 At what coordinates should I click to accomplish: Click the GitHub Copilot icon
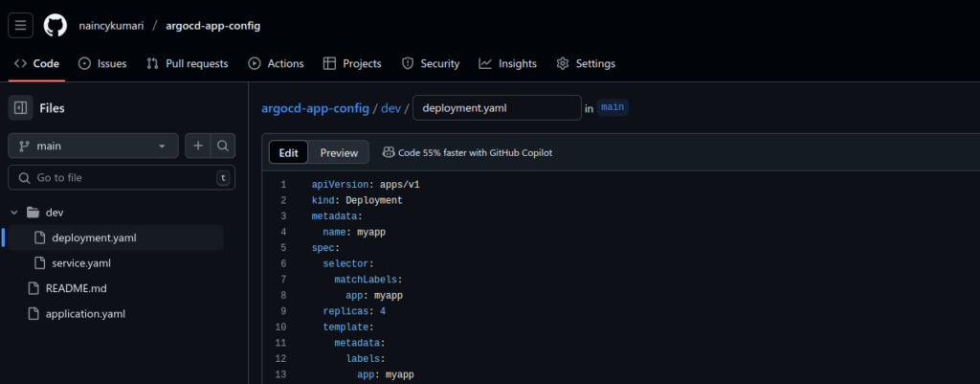[389, 152]
